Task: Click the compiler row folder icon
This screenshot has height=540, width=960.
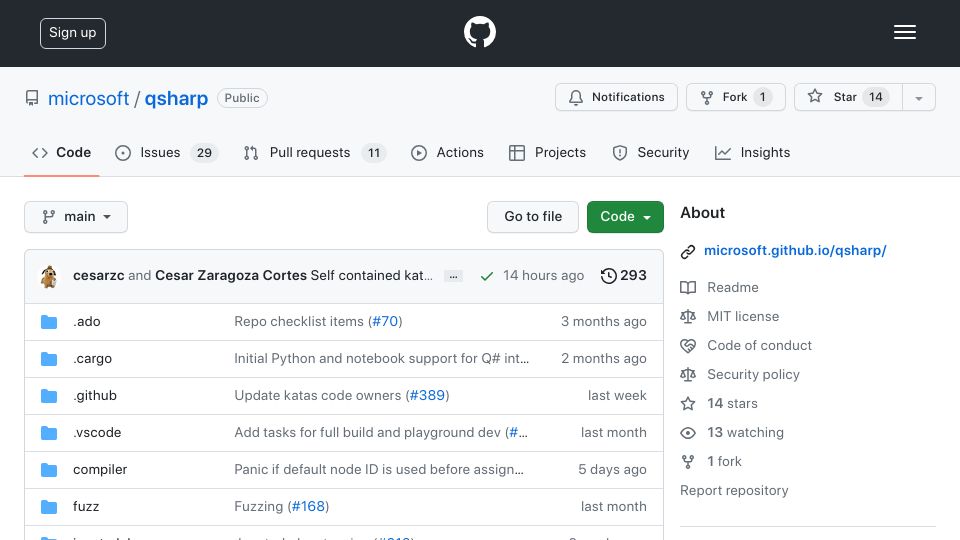Action: tap(49, 470)
